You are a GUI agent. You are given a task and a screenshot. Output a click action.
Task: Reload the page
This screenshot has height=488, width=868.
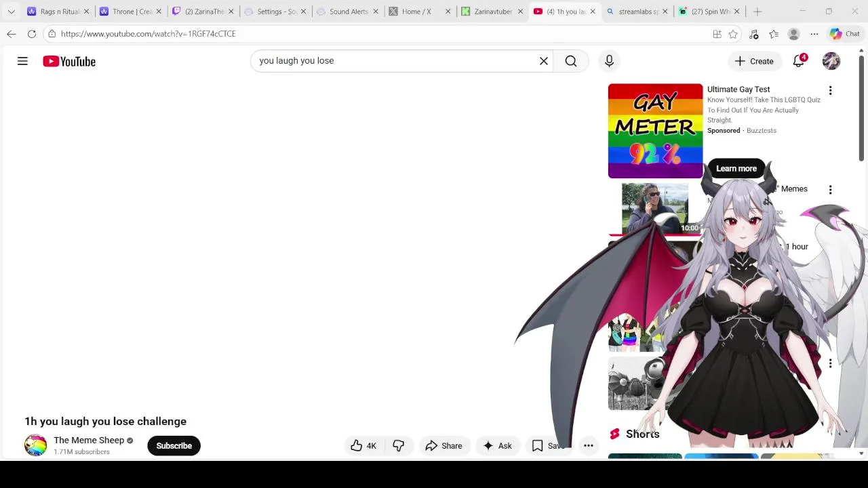[32, 34]
